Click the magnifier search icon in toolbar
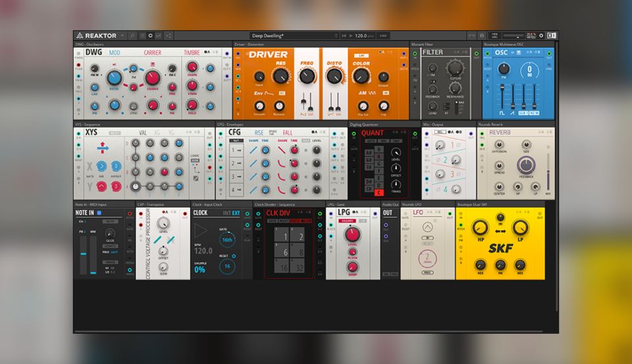Image resolution: width=632 pixels, height=364 pixels. click(x=132, y=36)
